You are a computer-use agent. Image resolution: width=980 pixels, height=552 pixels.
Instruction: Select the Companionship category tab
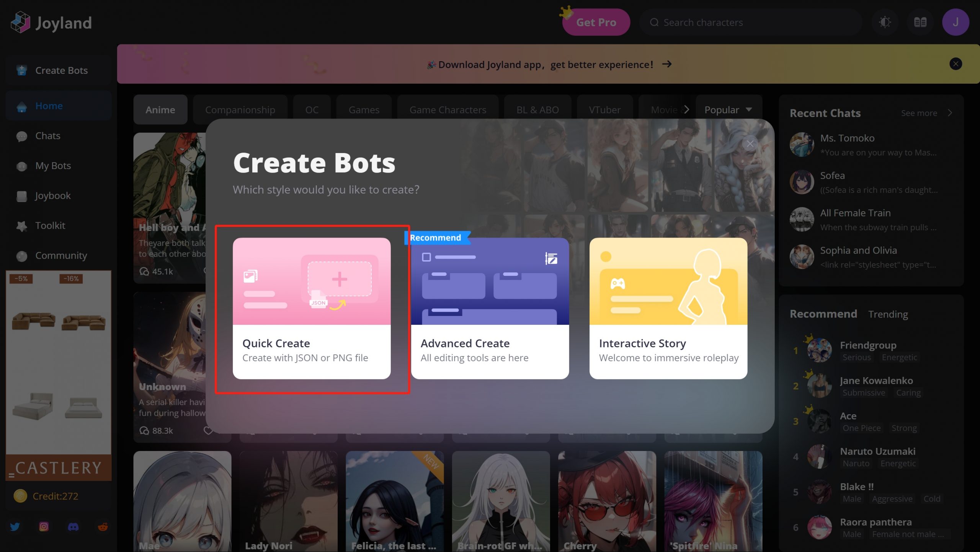click(240, 110)
